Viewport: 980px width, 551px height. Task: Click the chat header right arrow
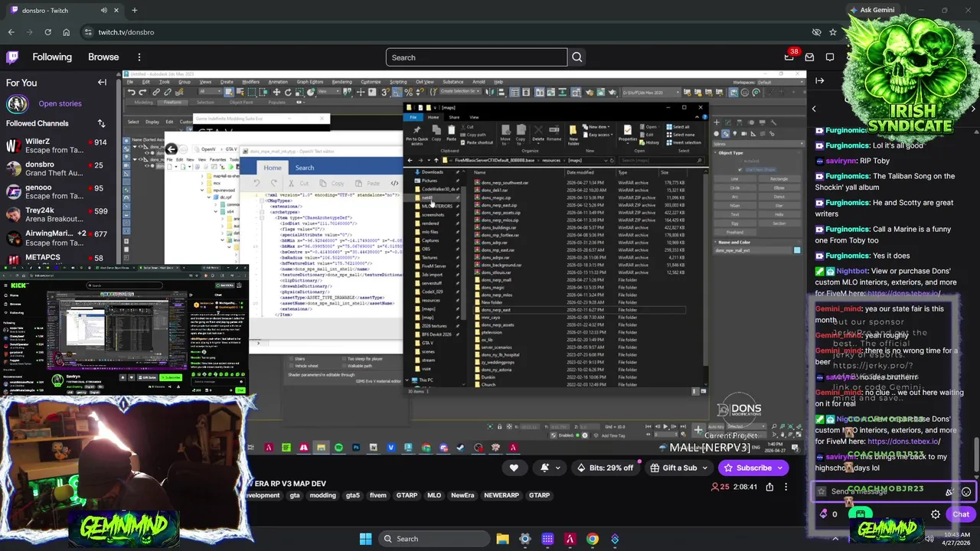(973, 109)
